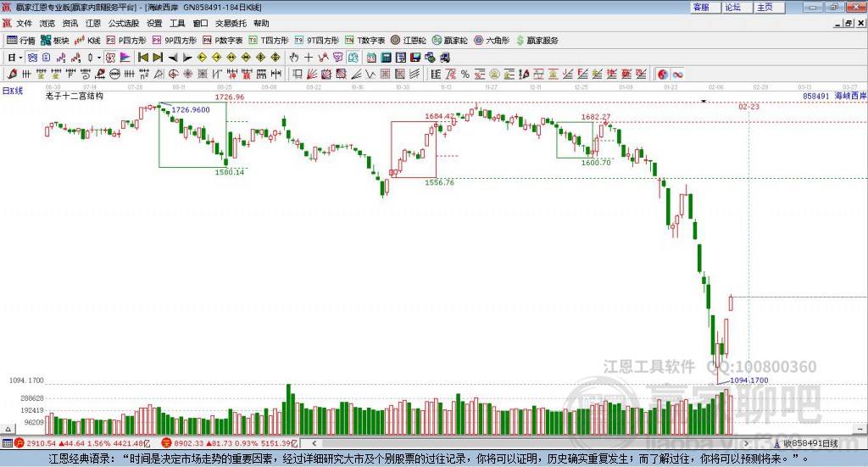Click the percent sign tool icon
Viewport: 868px width, 467px height.
465,74
